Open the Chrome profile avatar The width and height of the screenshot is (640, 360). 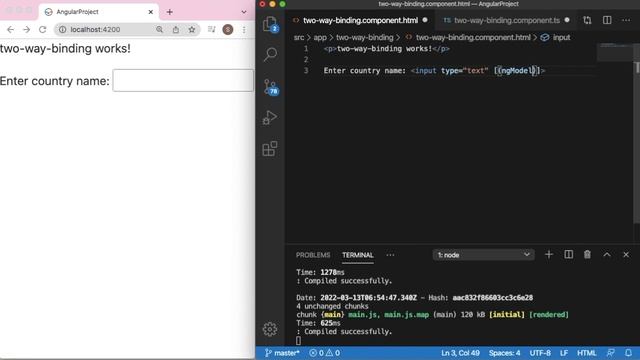[x=228, y=29]
